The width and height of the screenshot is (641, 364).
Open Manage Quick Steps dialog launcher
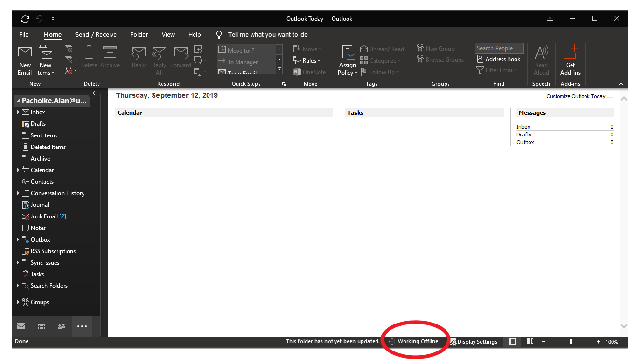[x=284, y=84]
